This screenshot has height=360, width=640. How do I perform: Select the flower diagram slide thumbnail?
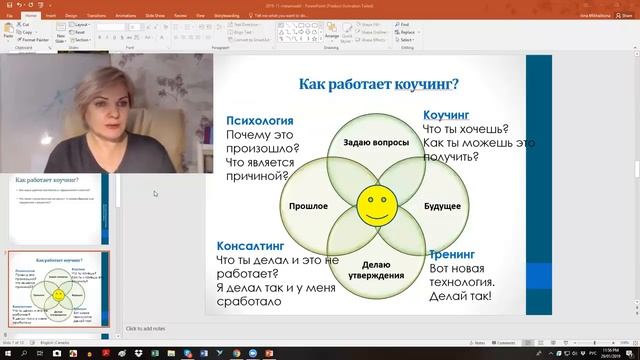point(59,289)
